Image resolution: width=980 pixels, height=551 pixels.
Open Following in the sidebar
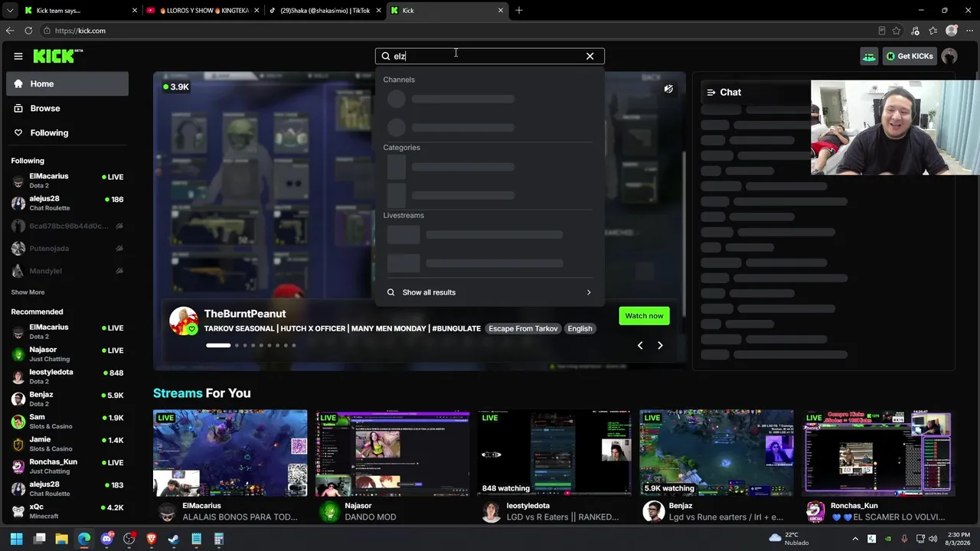point(67,132)
